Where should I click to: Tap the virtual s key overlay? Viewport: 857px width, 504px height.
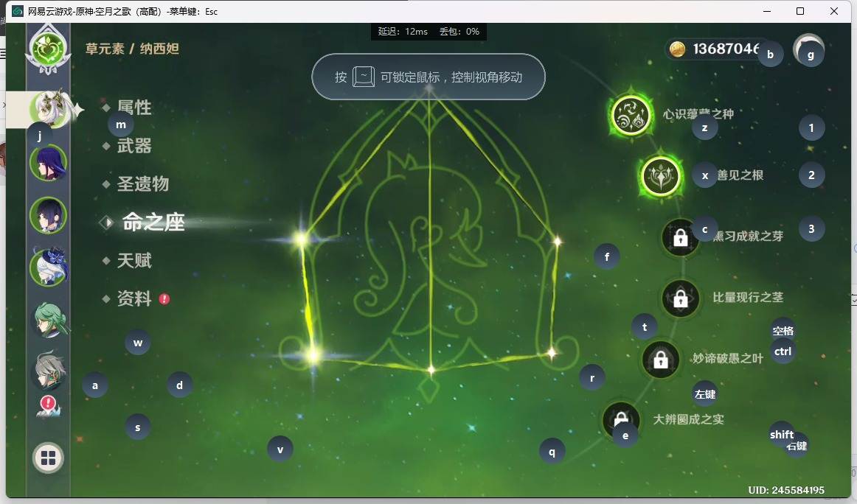pos(138,427)
